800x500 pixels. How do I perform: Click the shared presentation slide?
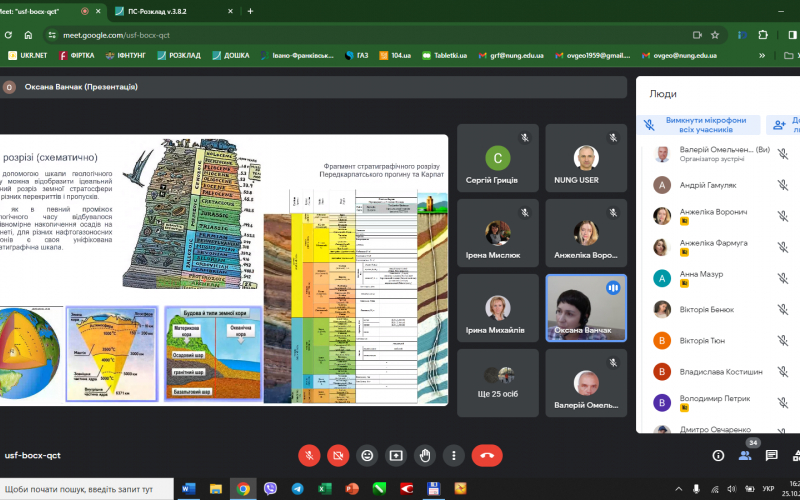(x=224, y=270)
